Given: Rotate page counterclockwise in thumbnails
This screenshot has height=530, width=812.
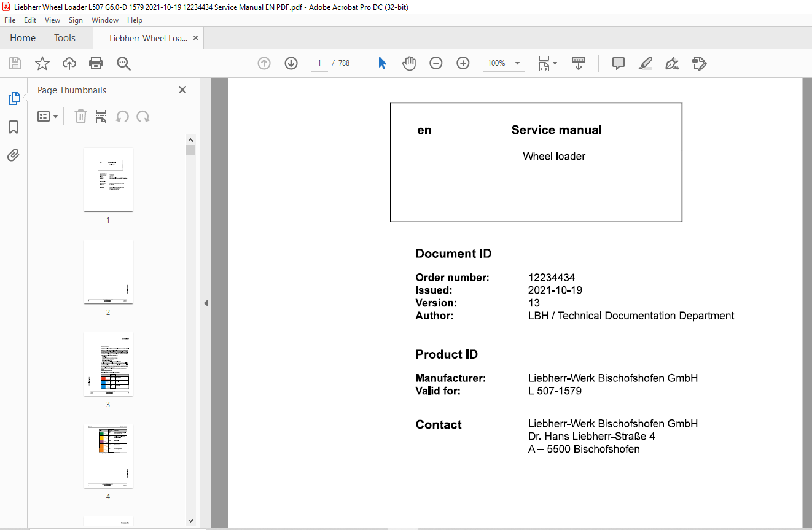Looking at the screenshot, I should pos(122,116).
